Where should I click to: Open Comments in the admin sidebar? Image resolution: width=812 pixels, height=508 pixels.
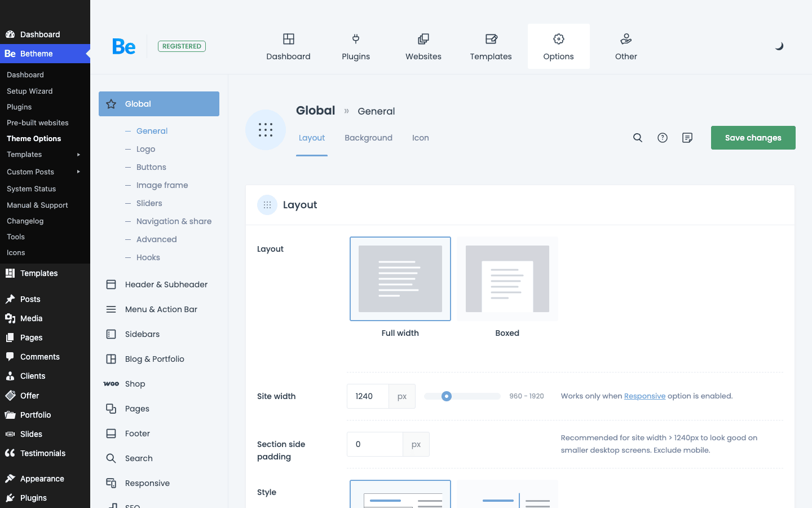click(45, 357)
